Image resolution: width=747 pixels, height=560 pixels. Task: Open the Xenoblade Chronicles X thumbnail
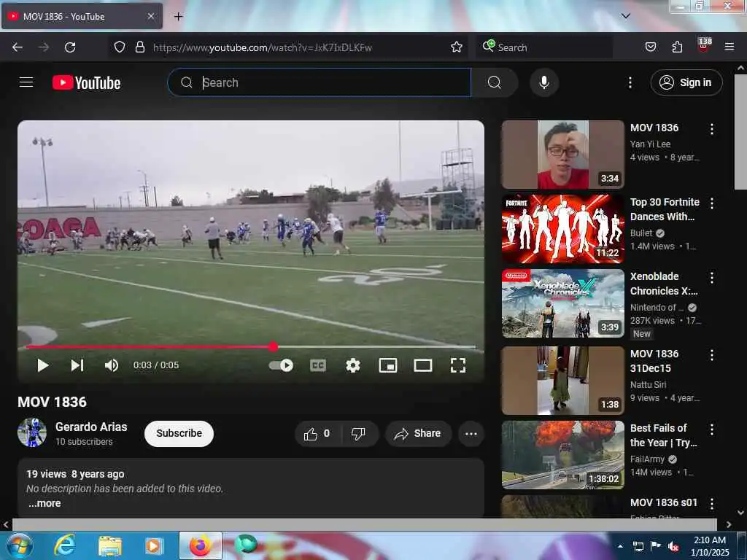[x=562, y=303]
